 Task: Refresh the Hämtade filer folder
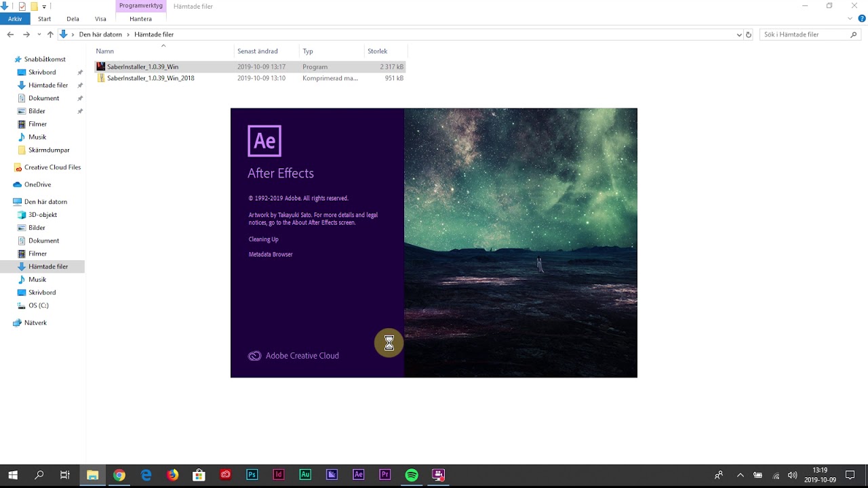pos(749,35)
